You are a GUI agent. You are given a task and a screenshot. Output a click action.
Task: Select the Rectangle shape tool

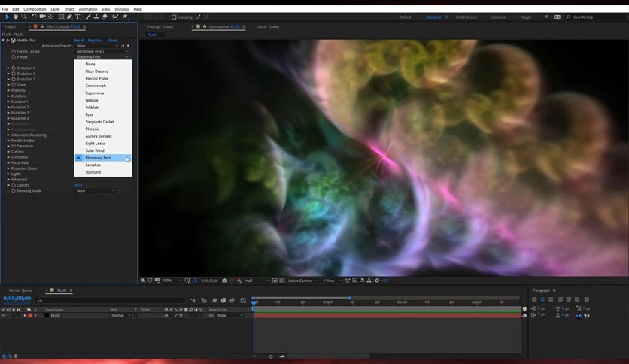(x=61, y=17)
